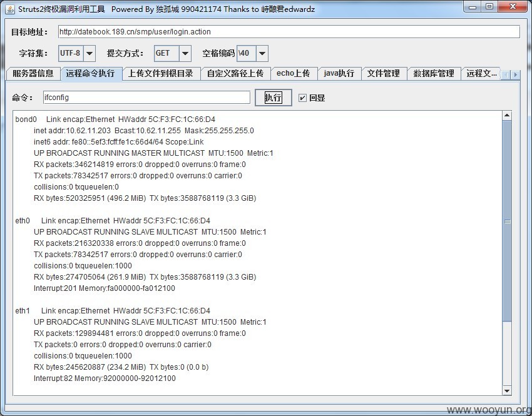Image resolution: width=532 pixels, height=416 pixels.
Task: Click 'Interrupt:82 Memory:92000000-92012100' line
Action: (x=105, y=378)
